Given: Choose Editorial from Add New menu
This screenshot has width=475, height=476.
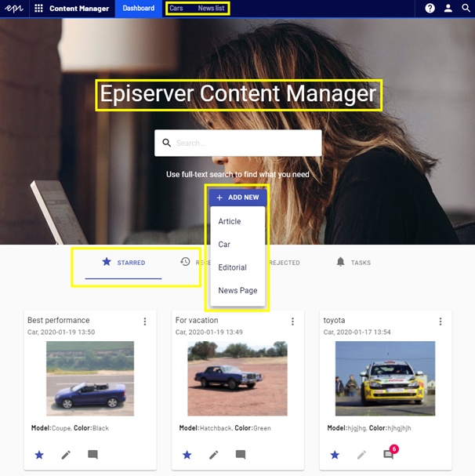Looking at the screenshot, I should (233, 267).
